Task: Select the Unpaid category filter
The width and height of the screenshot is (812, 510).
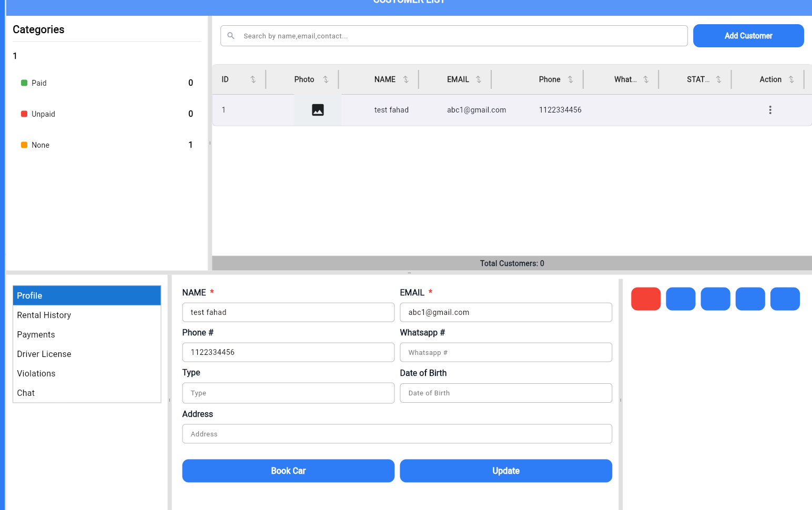Action: 43,114
